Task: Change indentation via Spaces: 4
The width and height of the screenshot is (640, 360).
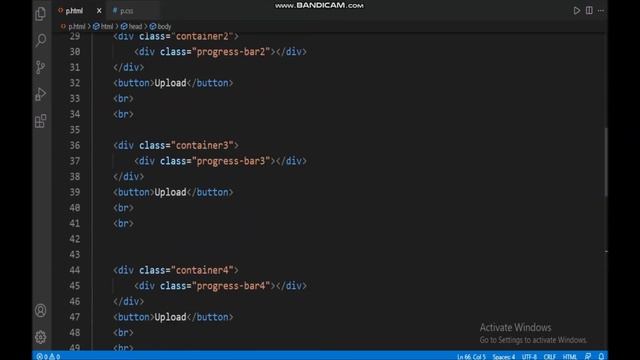Action: 504,356
